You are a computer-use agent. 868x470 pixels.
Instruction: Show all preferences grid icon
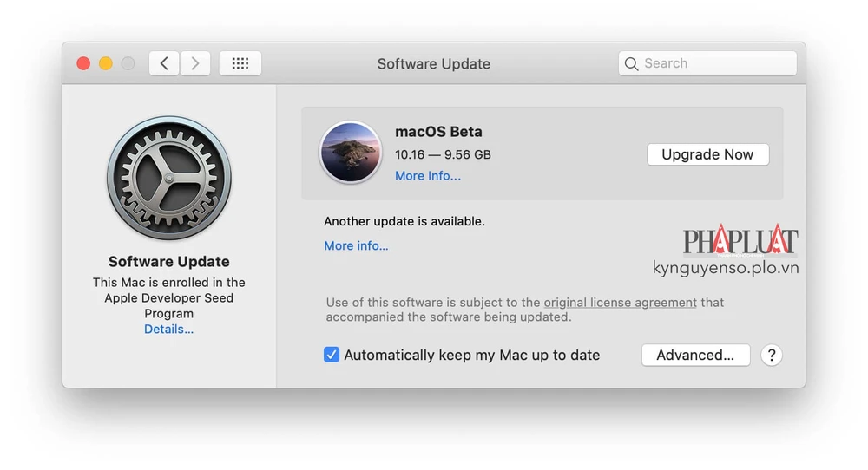coord(240,63)
